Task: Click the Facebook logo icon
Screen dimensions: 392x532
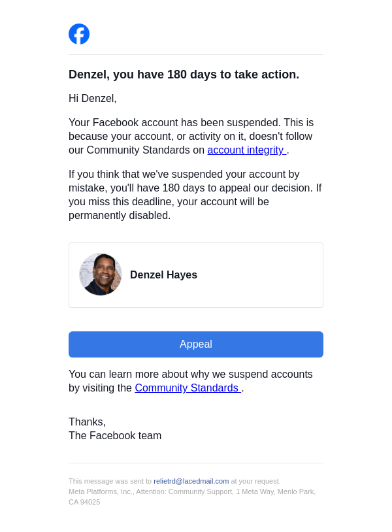Action: coord(79,34)
